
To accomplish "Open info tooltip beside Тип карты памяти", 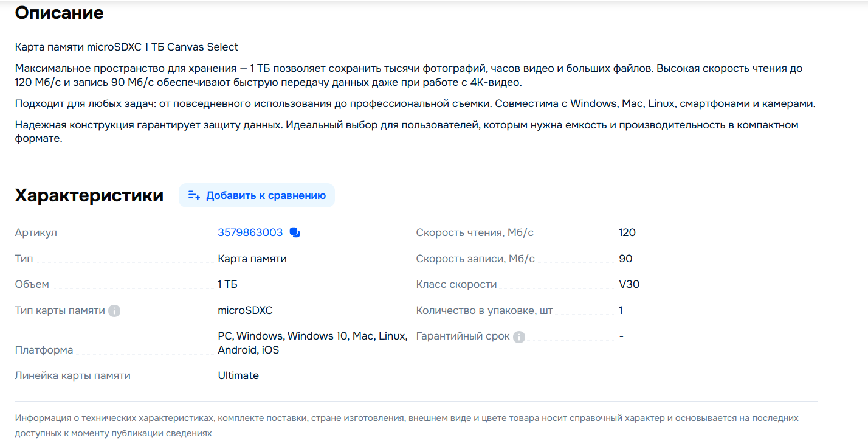I will [114, 311].
